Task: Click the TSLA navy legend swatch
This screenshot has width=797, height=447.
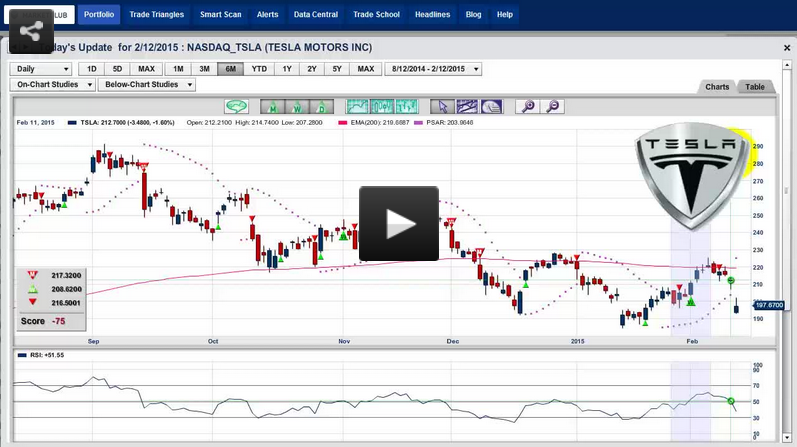Action: 72,123
